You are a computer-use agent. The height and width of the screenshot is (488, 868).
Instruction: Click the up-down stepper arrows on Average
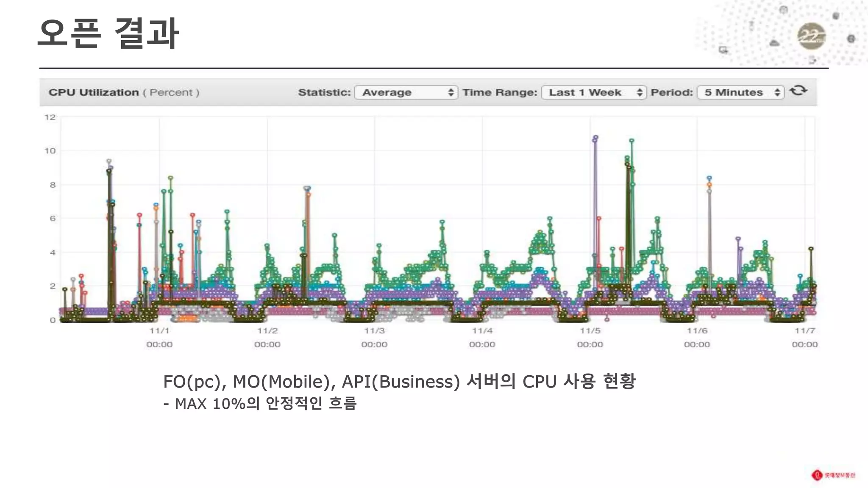click(451, 92)
